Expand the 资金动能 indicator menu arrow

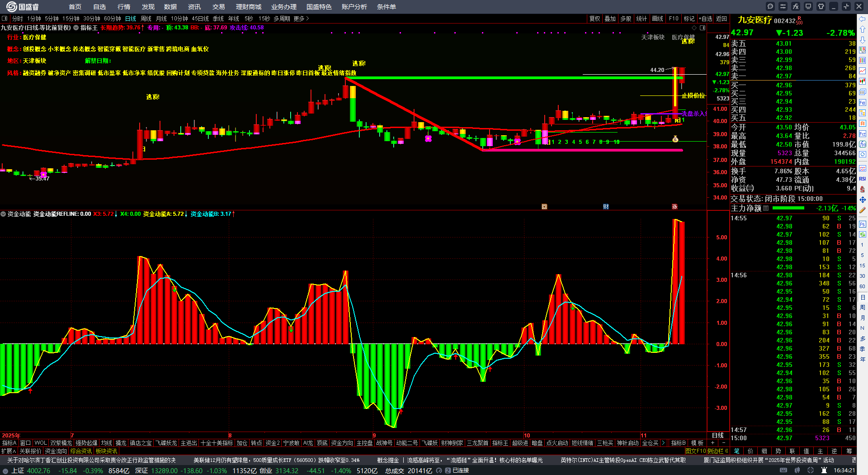(x=3, y=214)
